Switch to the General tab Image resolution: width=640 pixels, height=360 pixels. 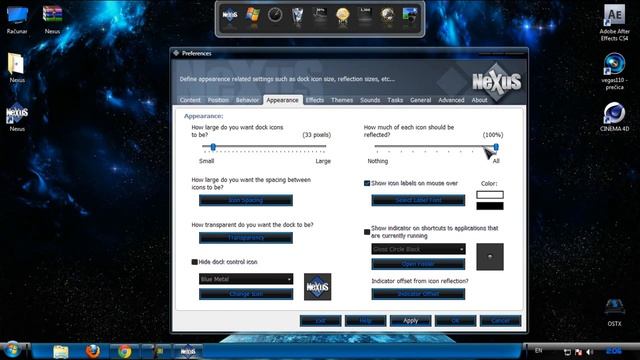(420, 100)
